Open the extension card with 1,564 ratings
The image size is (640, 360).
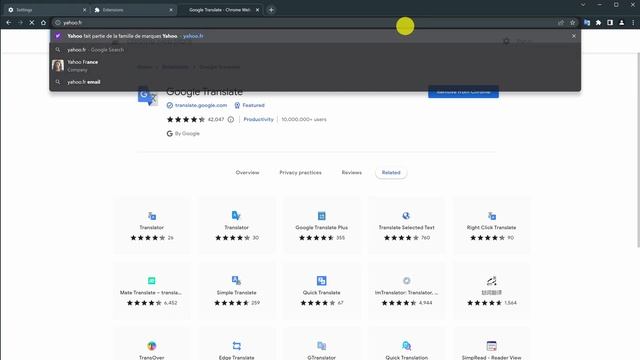point(491,291)
